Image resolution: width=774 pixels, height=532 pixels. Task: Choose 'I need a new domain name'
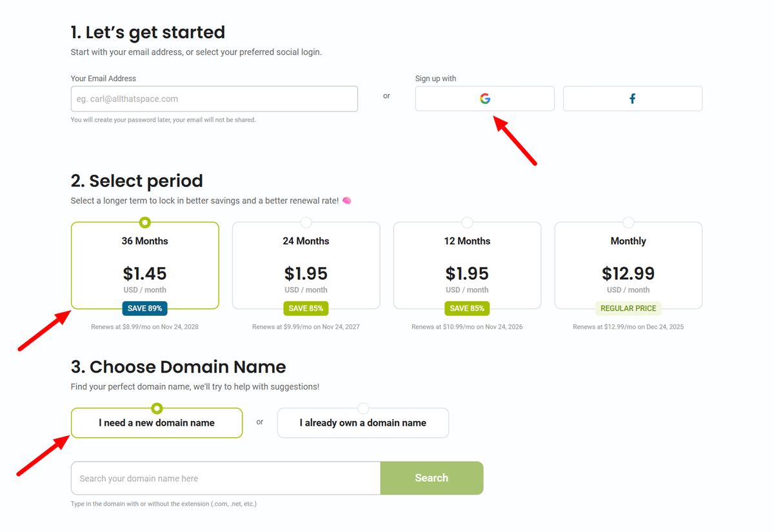pyautogui.click(x=156, y=422)
